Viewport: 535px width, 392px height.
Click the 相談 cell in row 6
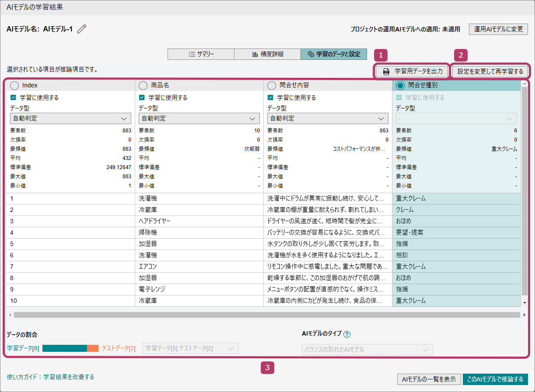[x=457, y=255]
